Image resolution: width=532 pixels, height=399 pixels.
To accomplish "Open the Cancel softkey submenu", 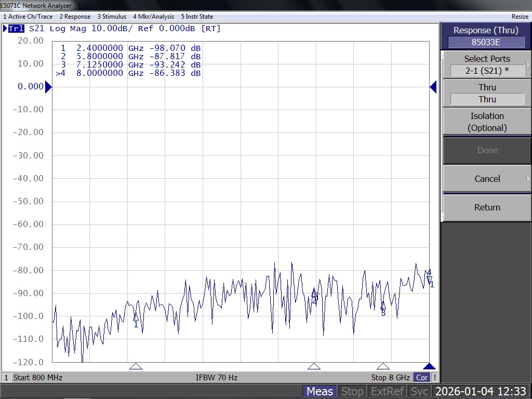I will (x=487, y=179).
